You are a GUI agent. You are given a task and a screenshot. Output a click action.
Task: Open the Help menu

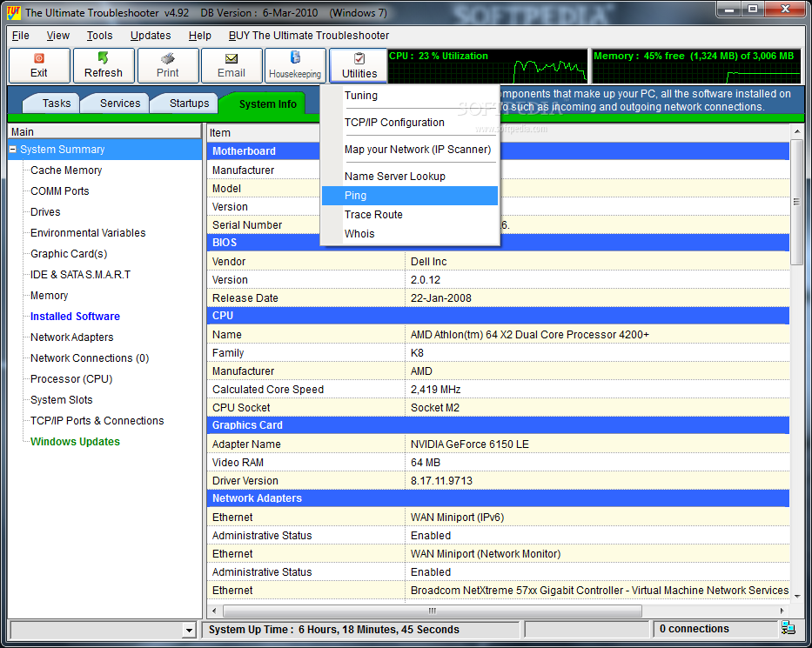(x=200, y=35)
